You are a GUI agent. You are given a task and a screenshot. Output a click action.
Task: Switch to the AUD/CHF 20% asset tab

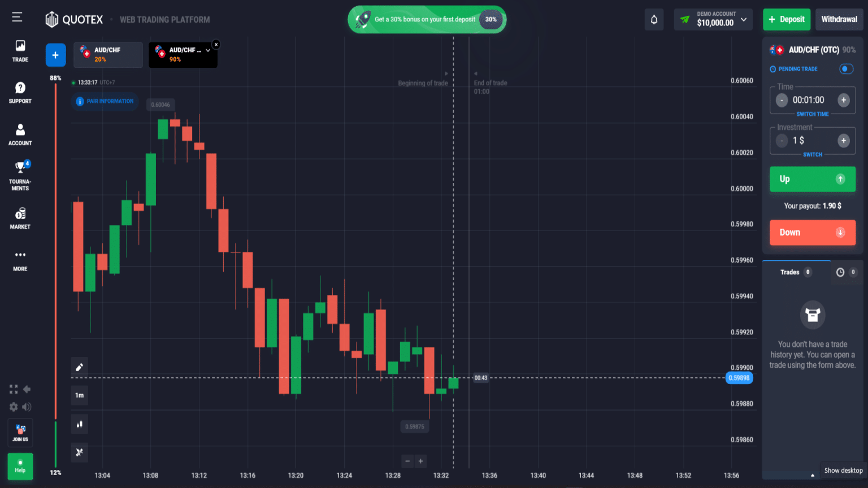tap(108, 55)
